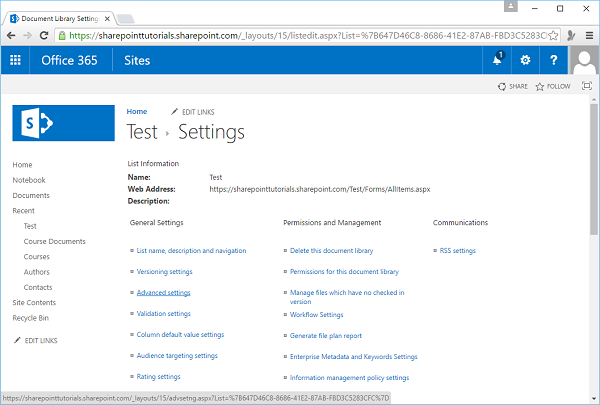Click the user profile picture
This screenshot has height=405, width=600.
[584, 60]
